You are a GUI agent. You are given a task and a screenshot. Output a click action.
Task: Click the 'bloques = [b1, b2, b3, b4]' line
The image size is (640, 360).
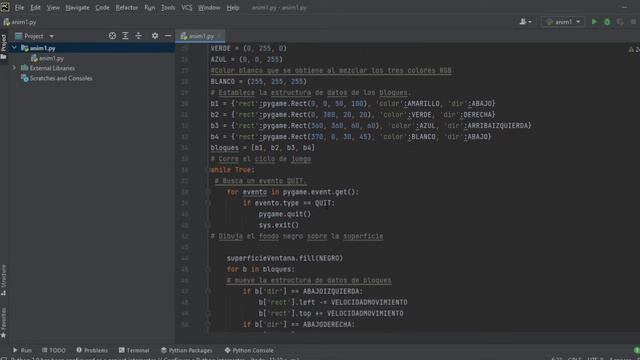[x=262, y=148]
